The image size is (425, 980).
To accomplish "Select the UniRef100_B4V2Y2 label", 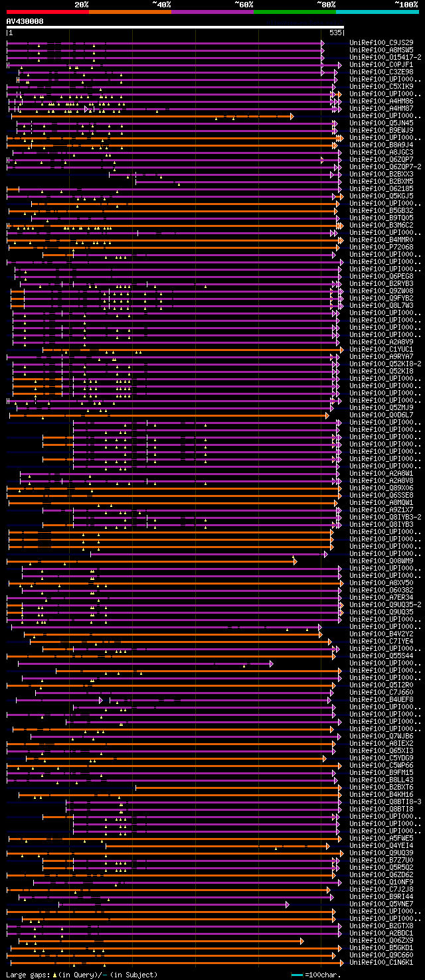I will coord(381,634).
